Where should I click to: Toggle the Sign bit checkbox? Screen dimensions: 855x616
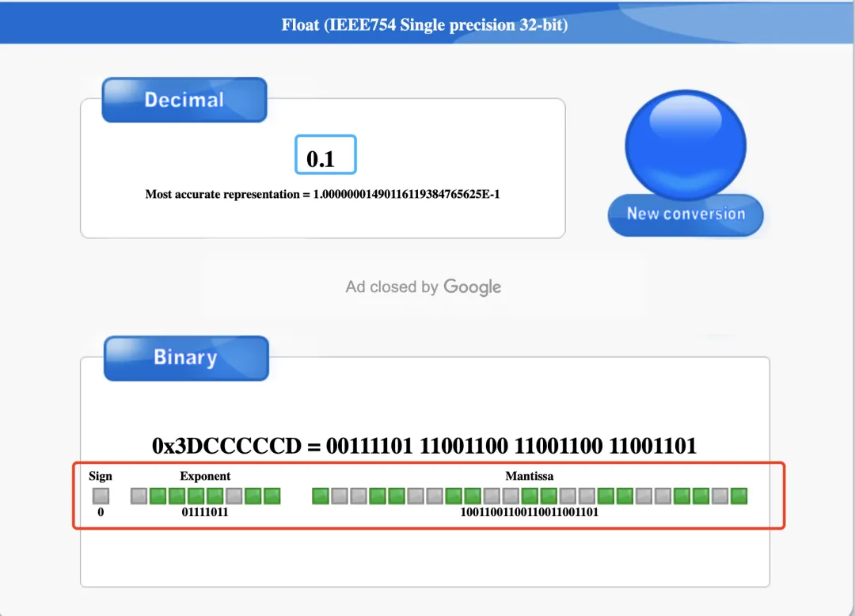pyautogui.click(x=101, y=496)
